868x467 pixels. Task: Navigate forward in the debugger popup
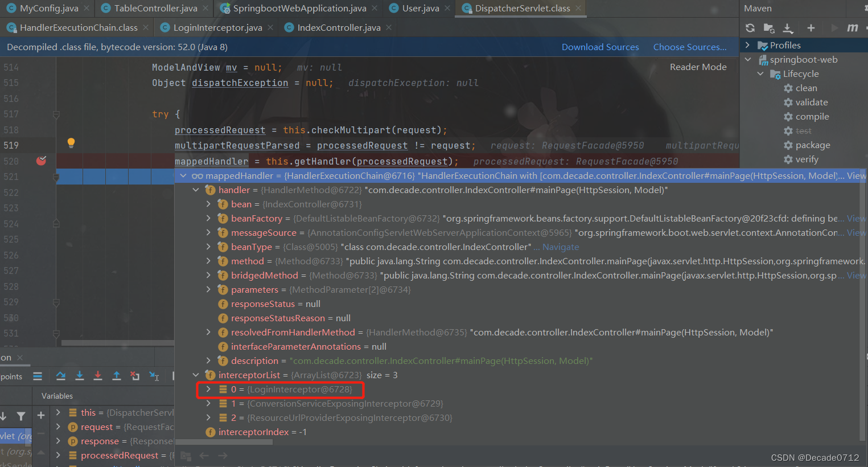tap(223, 456)
